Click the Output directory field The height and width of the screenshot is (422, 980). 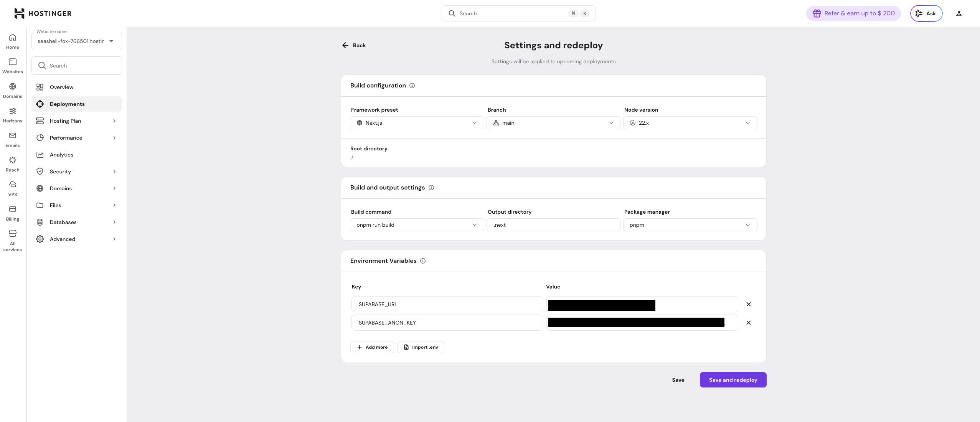[553, 225]
